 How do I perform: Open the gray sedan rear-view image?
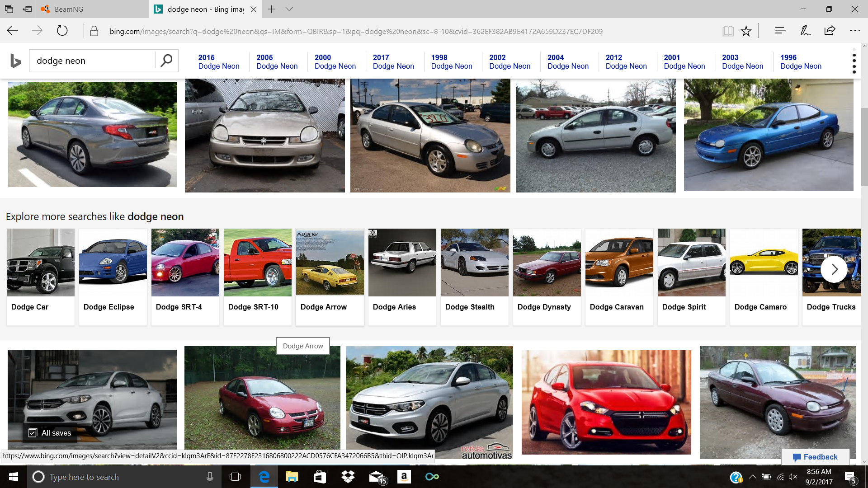click(x=92, y=134)
